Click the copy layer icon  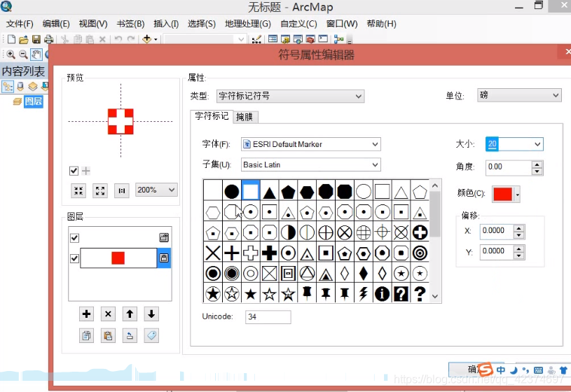pyautogui.click(x=86, y=335)
